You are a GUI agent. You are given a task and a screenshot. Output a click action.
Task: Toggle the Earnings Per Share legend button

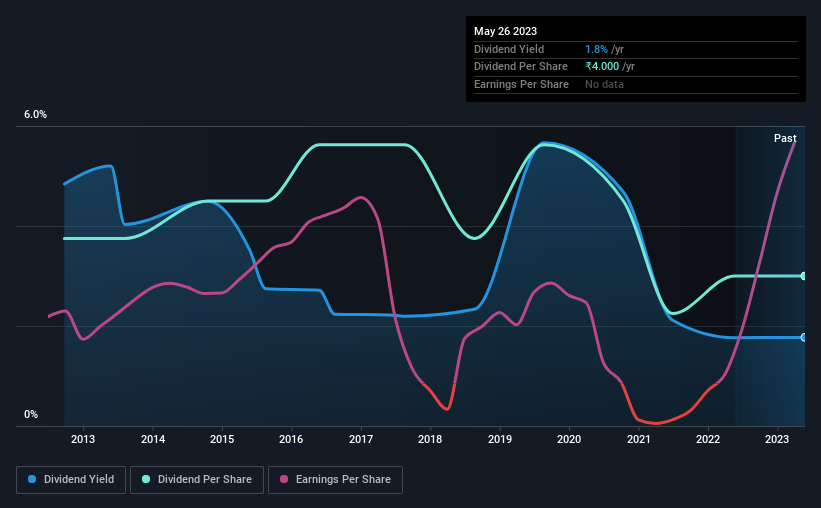click(336, 480)
